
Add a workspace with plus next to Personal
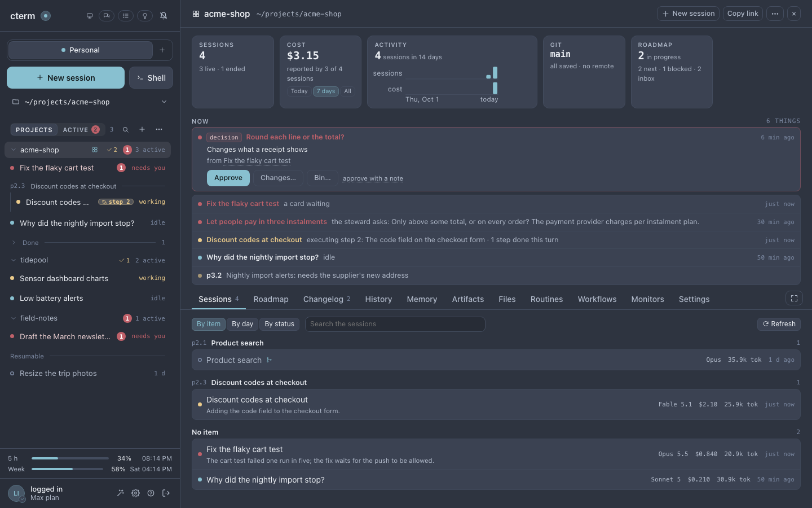[162, 50]
